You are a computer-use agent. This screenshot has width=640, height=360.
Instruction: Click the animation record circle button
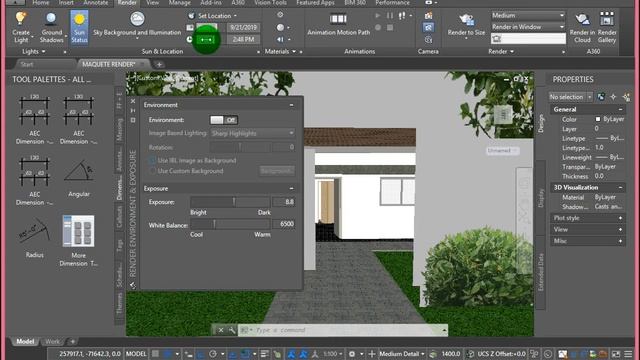378,27
